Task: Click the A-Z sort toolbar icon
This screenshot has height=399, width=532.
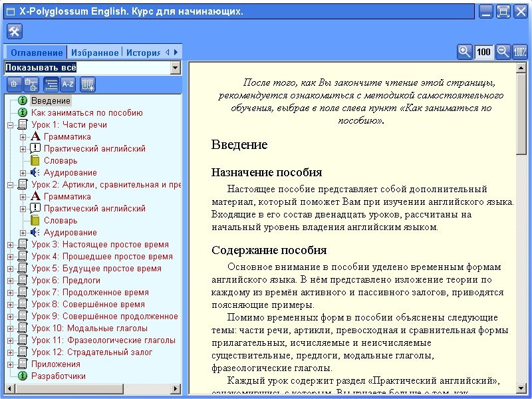Action: [68, 84]
